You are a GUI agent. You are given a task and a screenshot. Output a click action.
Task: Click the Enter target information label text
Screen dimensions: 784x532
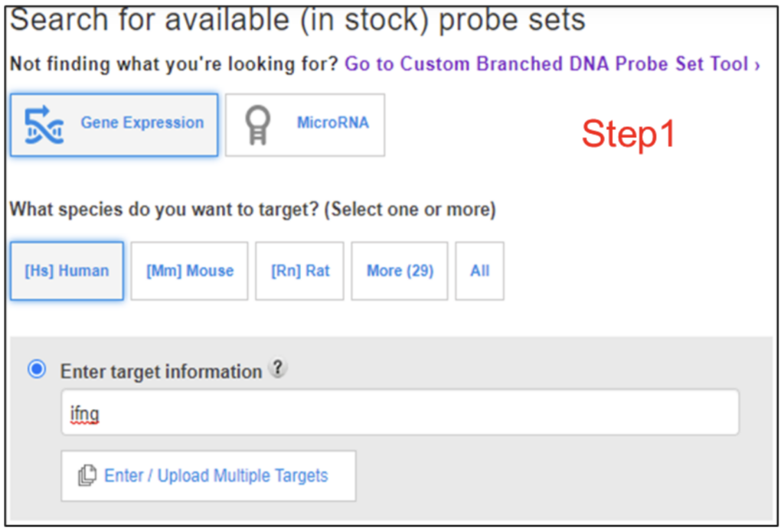point(161,371)
